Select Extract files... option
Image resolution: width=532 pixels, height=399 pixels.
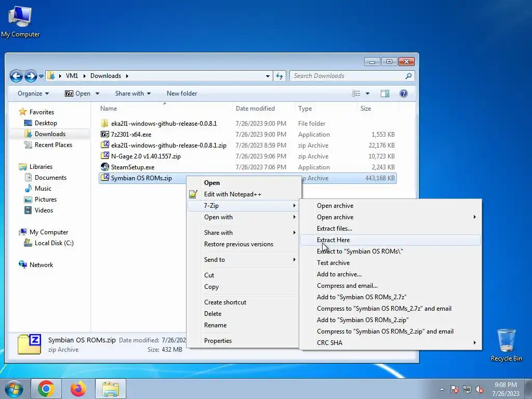tap(390, 229)
